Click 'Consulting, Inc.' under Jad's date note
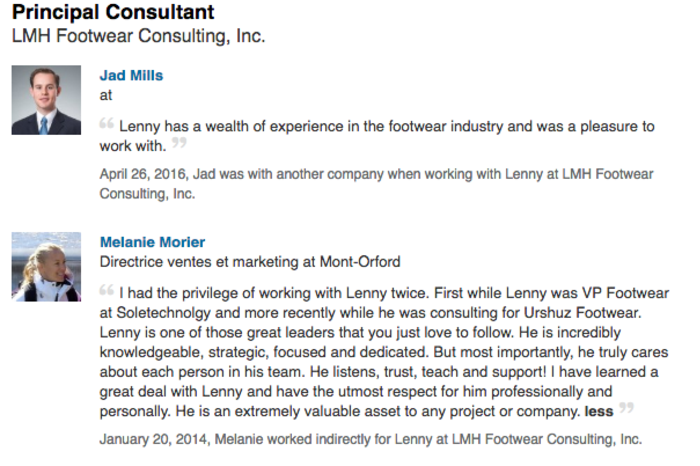Screen dimensions: 700x466 [147, 194]
